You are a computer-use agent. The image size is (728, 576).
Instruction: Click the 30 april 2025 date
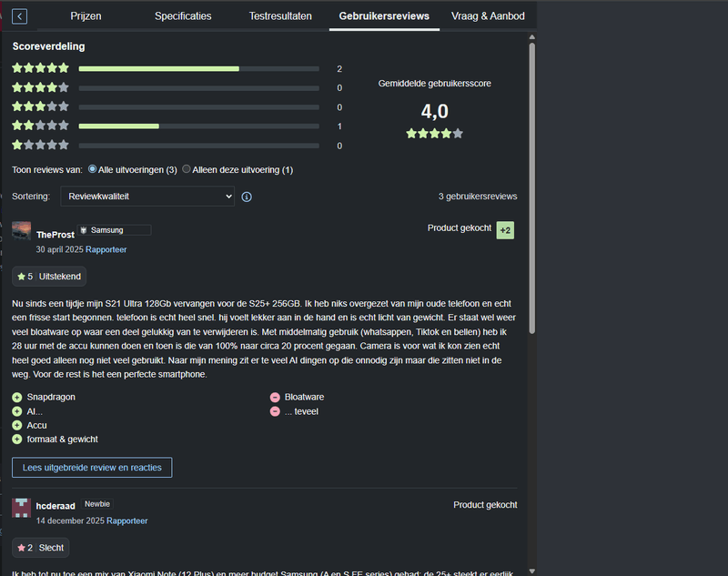[x=59, y=249]
